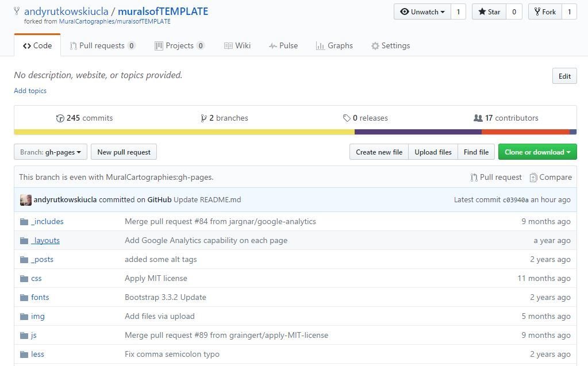
Task: Click the releases tag icon
Action: (x=347, y=118)
